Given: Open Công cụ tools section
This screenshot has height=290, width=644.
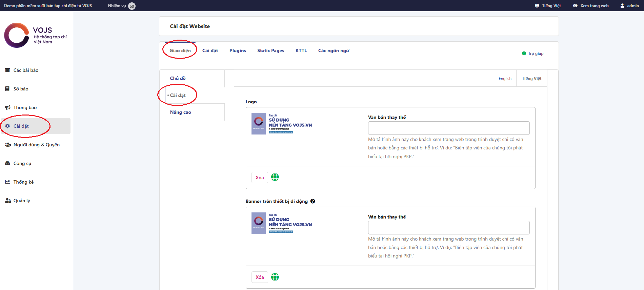Looking at the screenshot, I should pyautogui.click(x=22, y=163).
